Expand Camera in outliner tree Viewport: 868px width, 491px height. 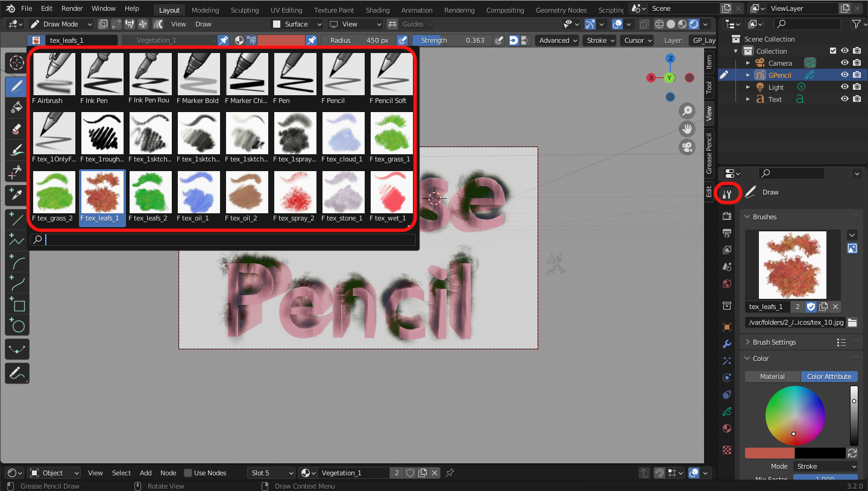coord(748,63)
